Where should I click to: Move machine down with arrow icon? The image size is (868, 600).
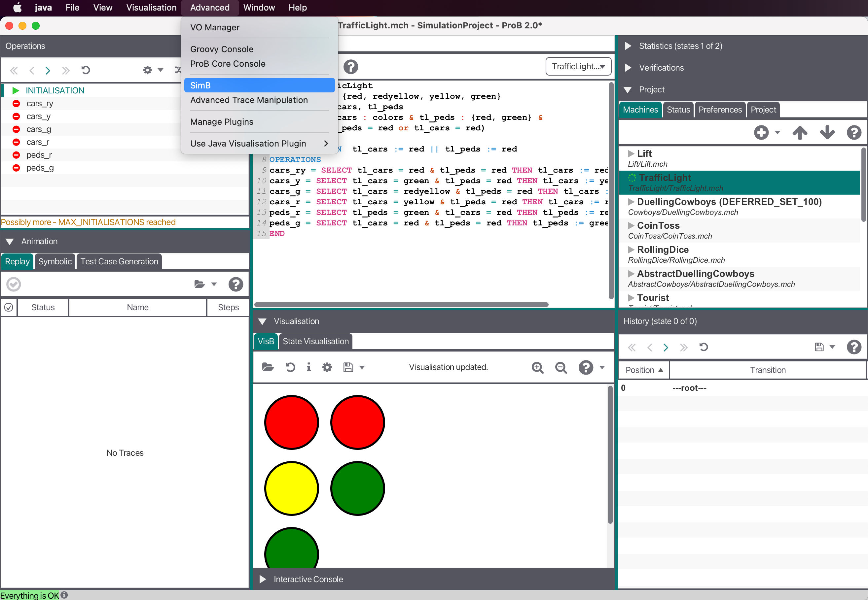click(827, 132)
